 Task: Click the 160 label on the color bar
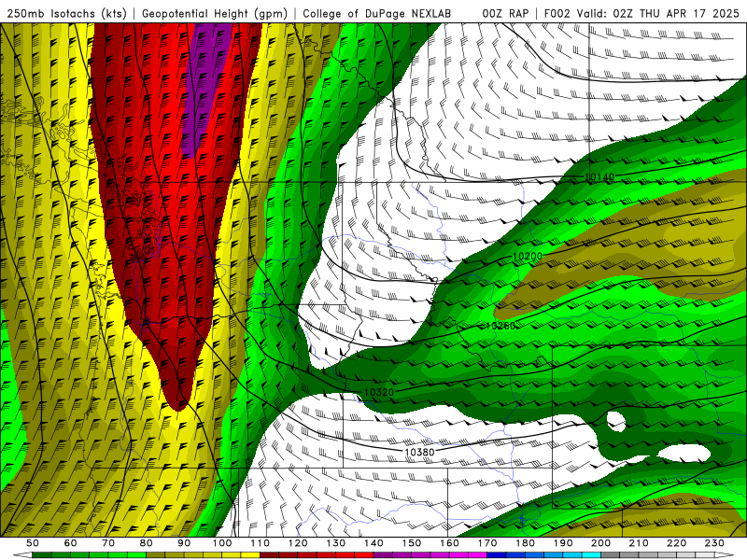click(x=449, y=543)
